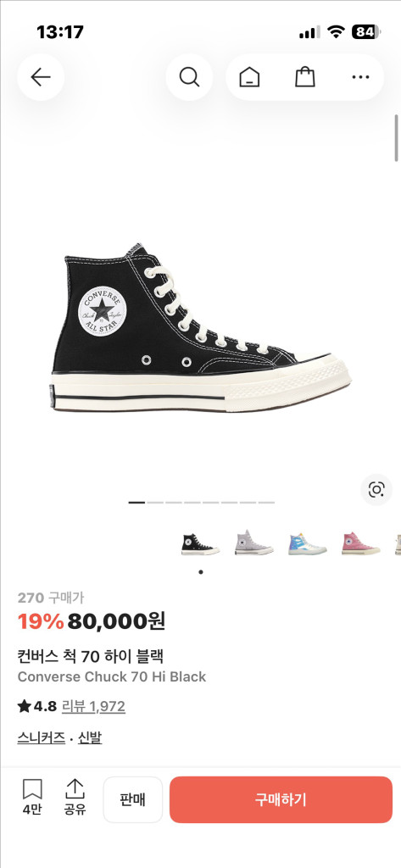Screen dimensions: 401x868
Task: Choose the blue multicolor shoe thumbnail
Action: tap(308, 543)
